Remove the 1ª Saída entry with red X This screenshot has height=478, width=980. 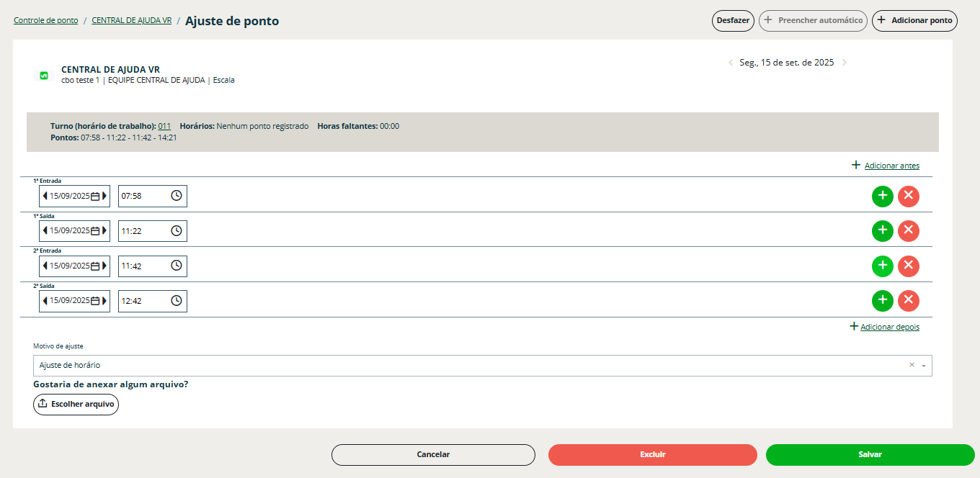[908, 231]
